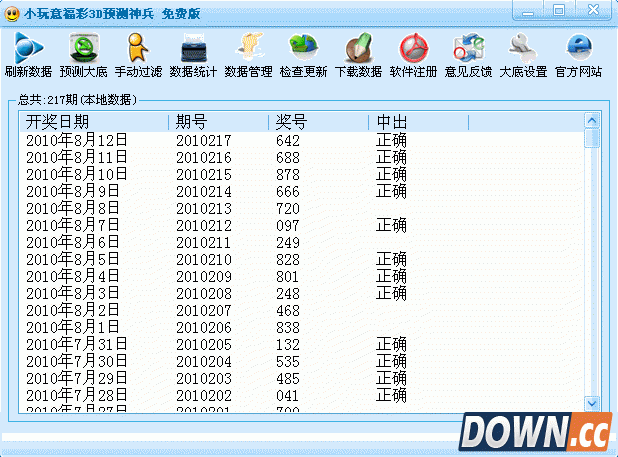This screenshot has height=457, width=618.
Task: Click the 期号 2010216 cell
Action: pos(204,158)
